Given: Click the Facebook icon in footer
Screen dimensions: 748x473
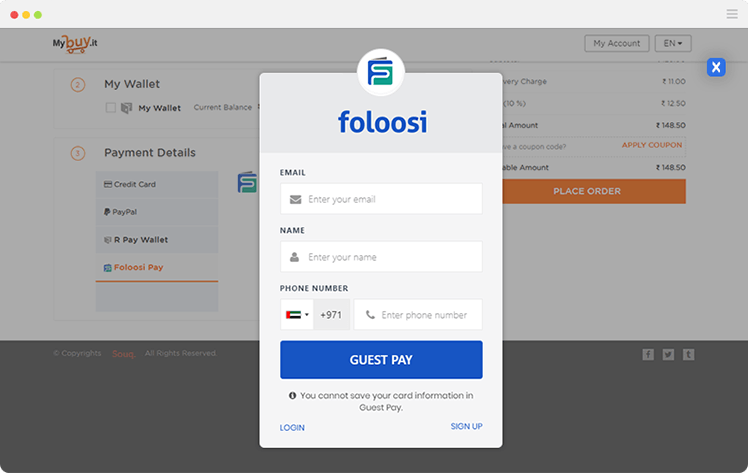Looking at the screenshot, I should pyautogui.click(x=648, y=354).
